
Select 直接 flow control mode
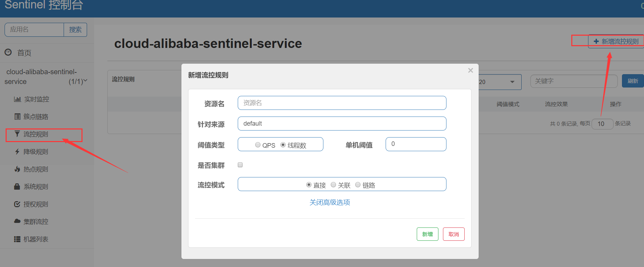click(309, 185)
